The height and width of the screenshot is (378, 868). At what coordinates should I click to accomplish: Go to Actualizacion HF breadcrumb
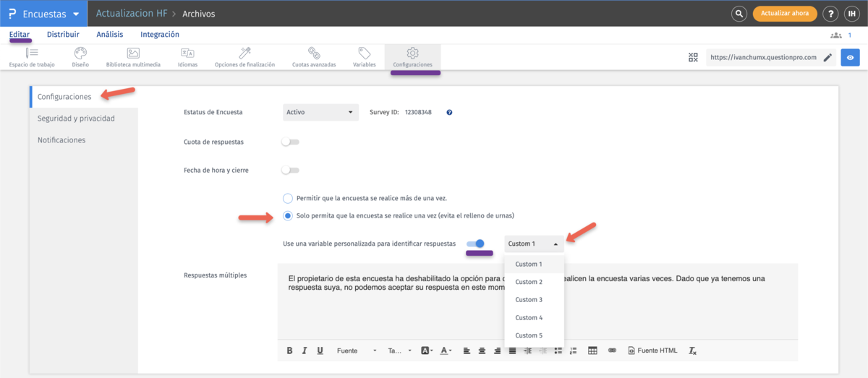click(130, 14)
